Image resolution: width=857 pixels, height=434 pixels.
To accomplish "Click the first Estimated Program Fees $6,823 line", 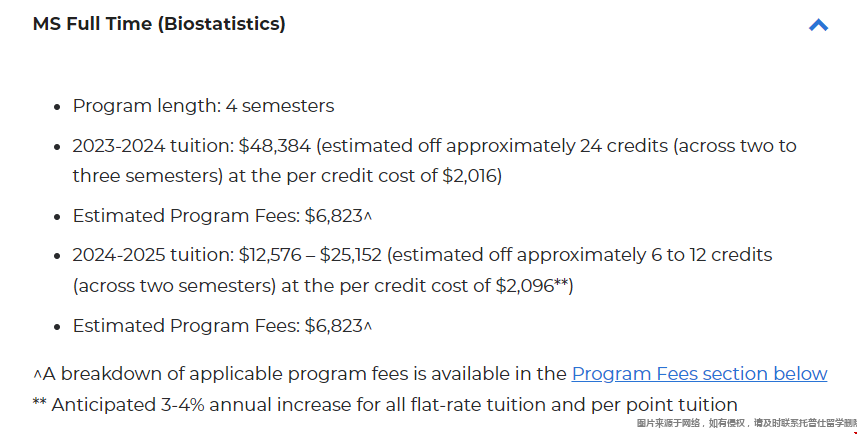I will tap(222, 216).
